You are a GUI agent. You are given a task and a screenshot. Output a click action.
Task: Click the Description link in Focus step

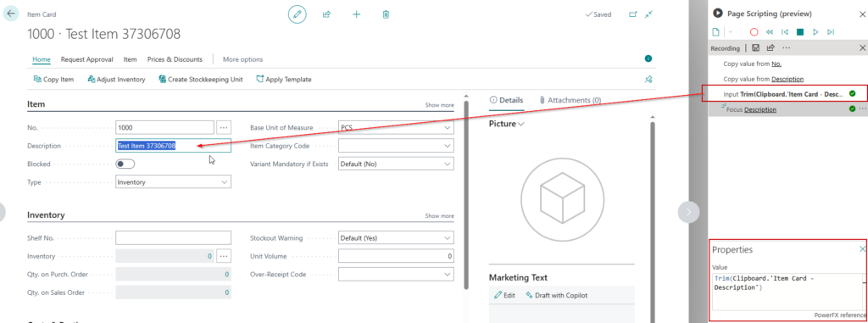[760, 109]
